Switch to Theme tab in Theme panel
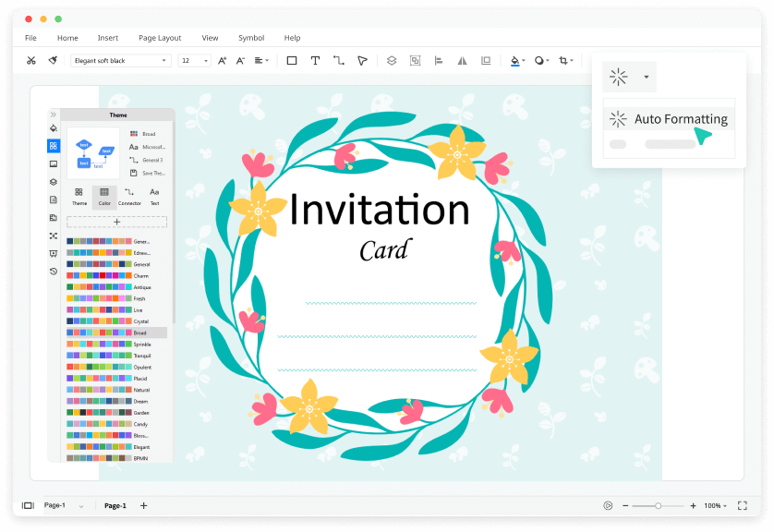 pos(79,197)
